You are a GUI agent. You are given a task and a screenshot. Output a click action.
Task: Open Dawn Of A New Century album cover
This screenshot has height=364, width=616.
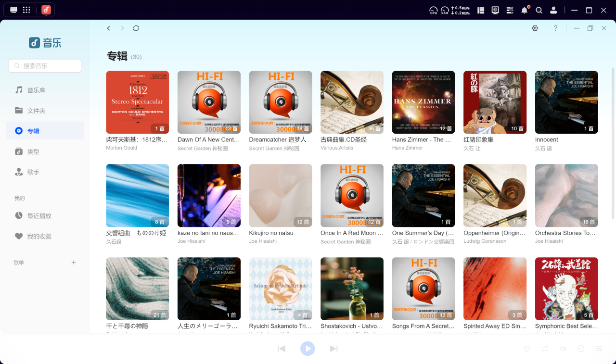[x=209, y=102]
